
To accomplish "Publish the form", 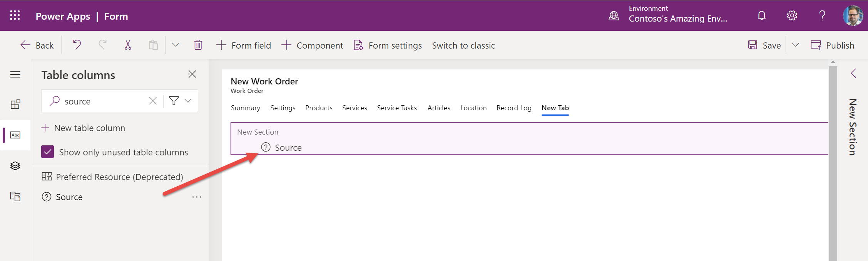I will point(833,45).
